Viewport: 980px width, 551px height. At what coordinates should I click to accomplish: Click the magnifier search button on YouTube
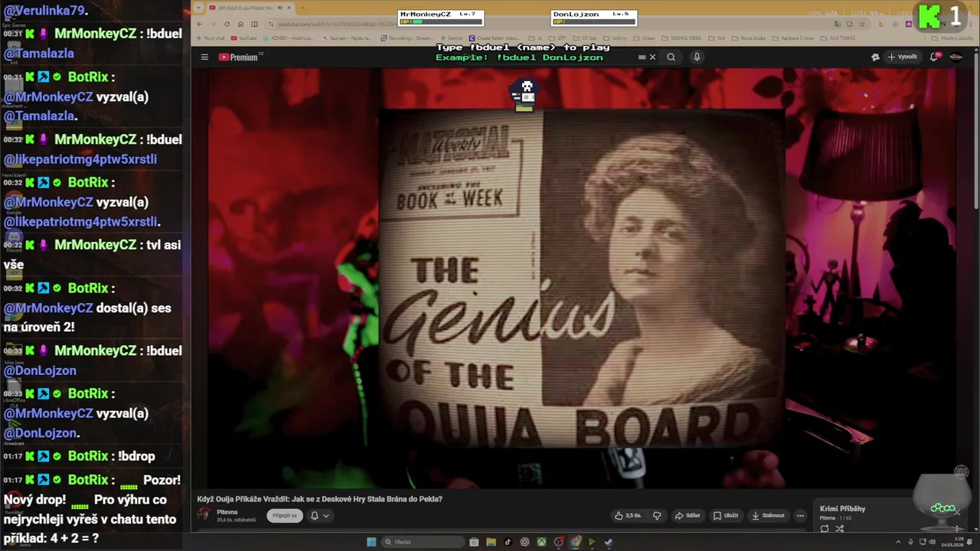[x=671, y=57]
